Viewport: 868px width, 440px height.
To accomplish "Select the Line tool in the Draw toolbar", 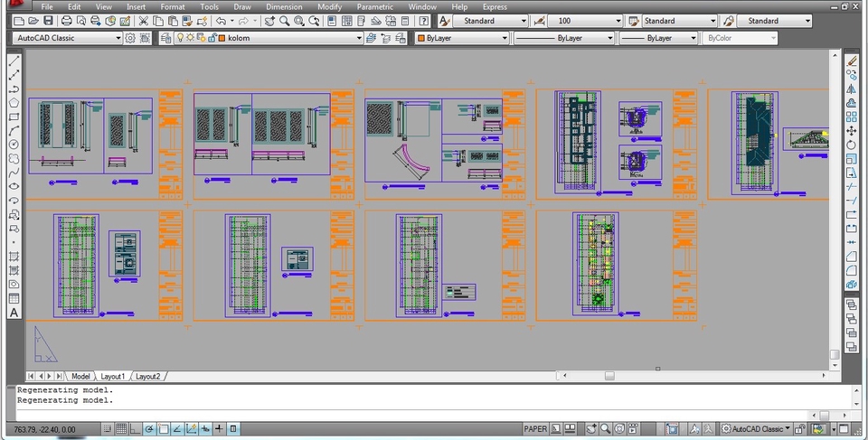I will click(x=14, y=61).
